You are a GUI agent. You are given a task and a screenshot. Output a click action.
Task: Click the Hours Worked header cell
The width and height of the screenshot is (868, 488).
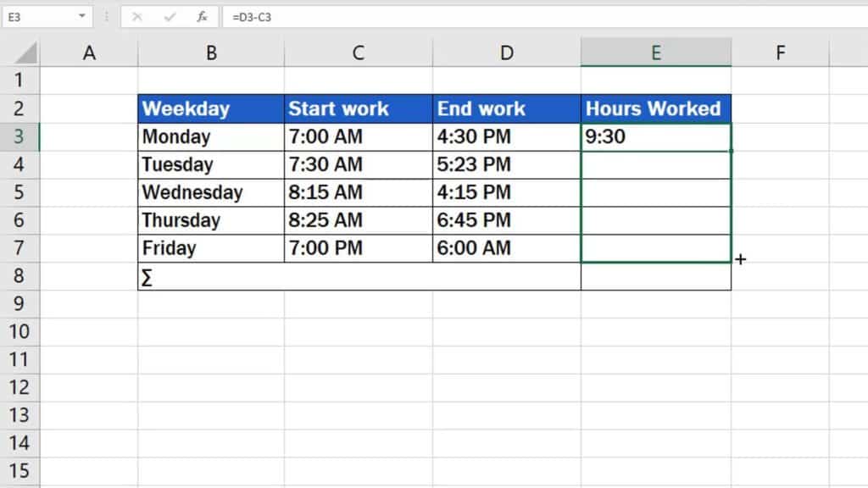click(655, 108)
